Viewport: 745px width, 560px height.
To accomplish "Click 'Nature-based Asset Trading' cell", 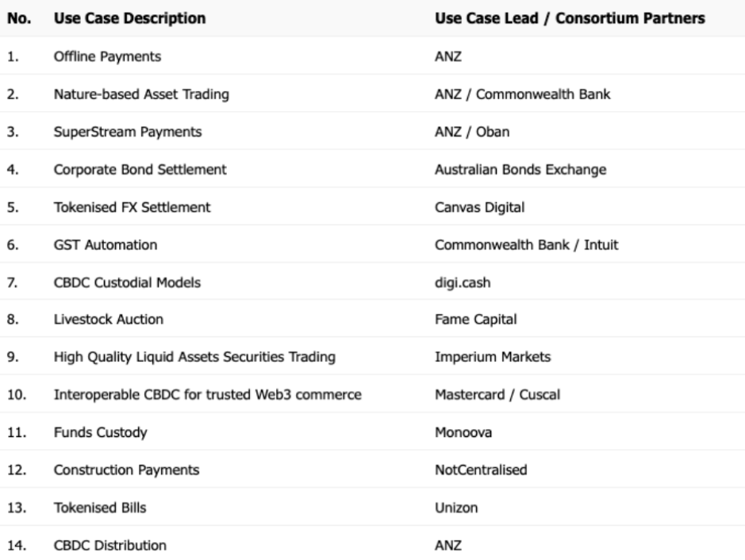I will 141,94.
